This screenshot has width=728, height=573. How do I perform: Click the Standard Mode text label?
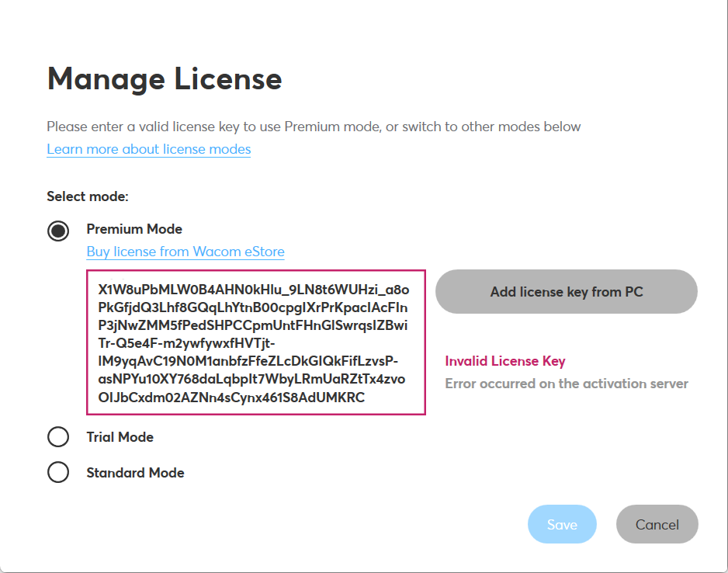(x=135, y=472)
